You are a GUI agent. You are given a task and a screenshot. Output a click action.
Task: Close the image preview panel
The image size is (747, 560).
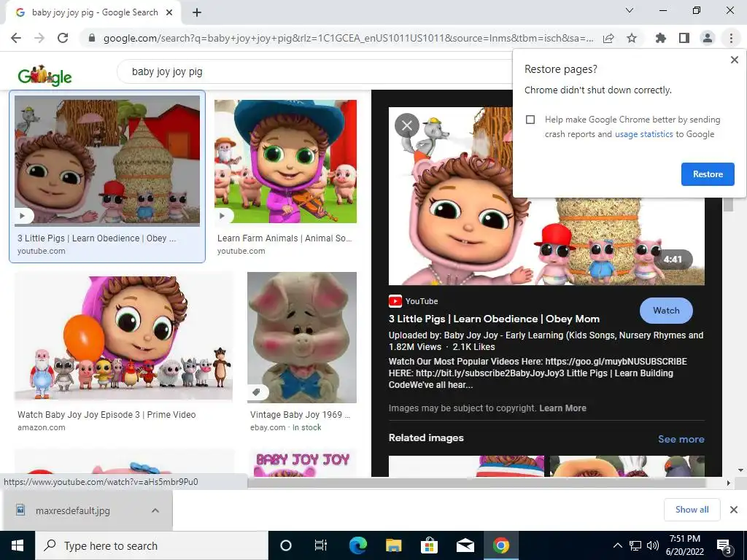click(407, 125)
